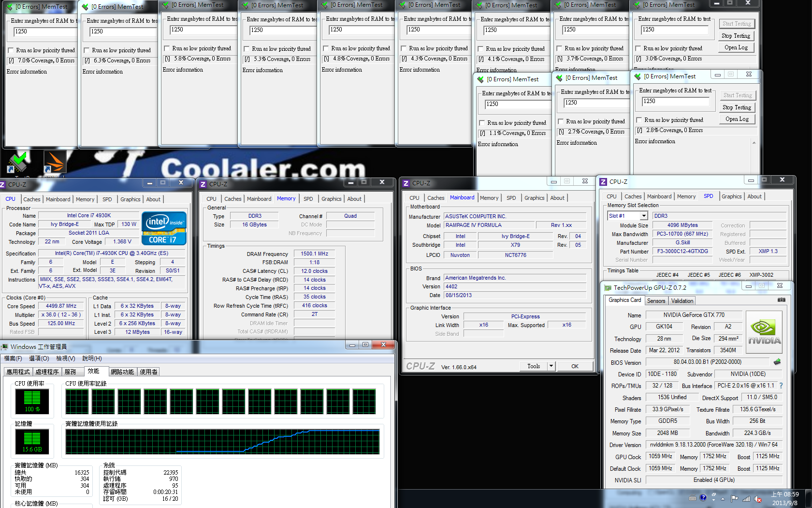Open the 網路功能 tab in Task Manager
The width and height of the screenshot is (812, 508).
point(122,372)
